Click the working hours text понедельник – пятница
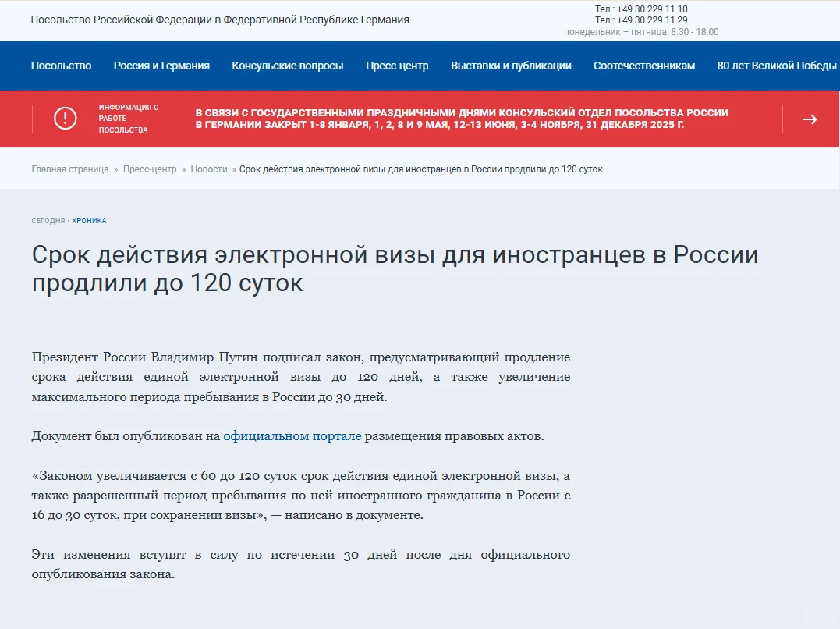Screen dimensions: 840x629 pyautogui.click(x=641, y=32)
